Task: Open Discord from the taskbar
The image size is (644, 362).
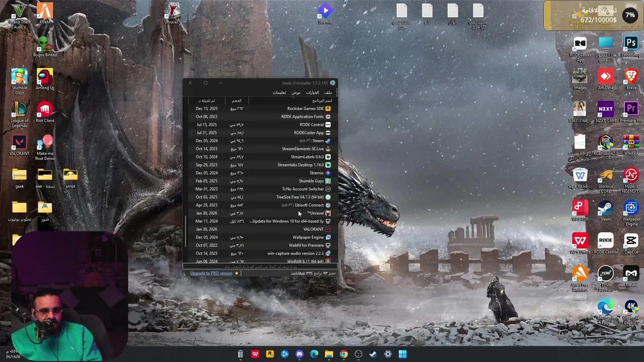Action: (x=299, y=354)
